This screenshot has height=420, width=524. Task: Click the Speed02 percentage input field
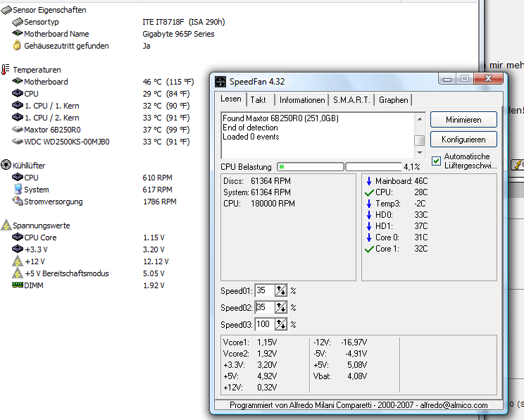[265, 307]
